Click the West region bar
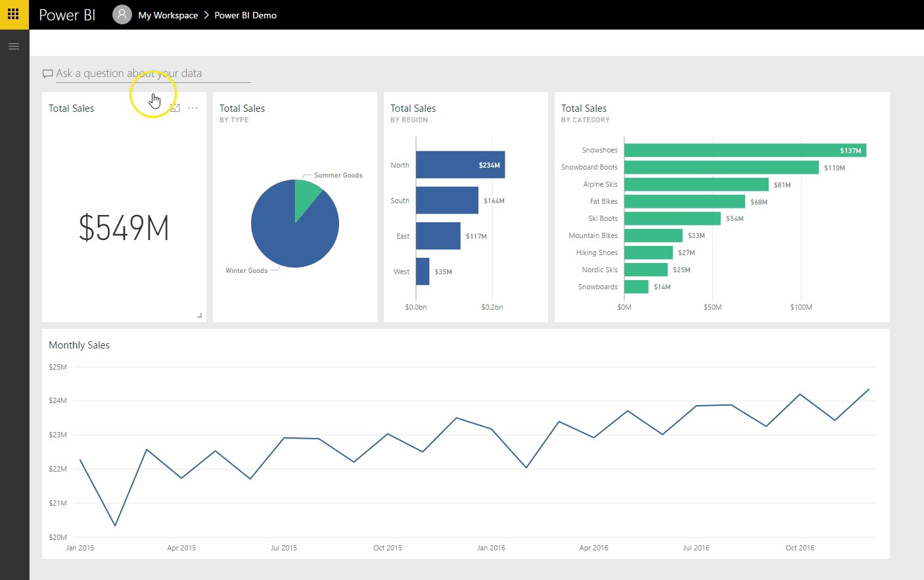Image resolution: width=924 pixels, height=580 pixels. pos(423,272)
